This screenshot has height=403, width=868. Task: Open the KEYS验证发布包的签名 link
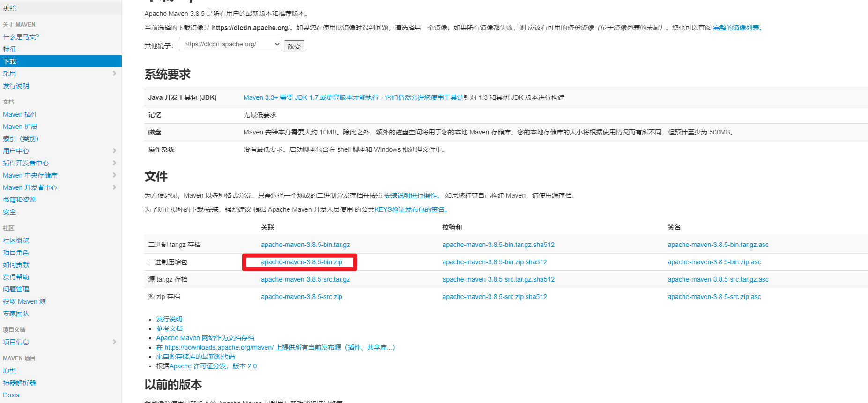coord(411,209)
